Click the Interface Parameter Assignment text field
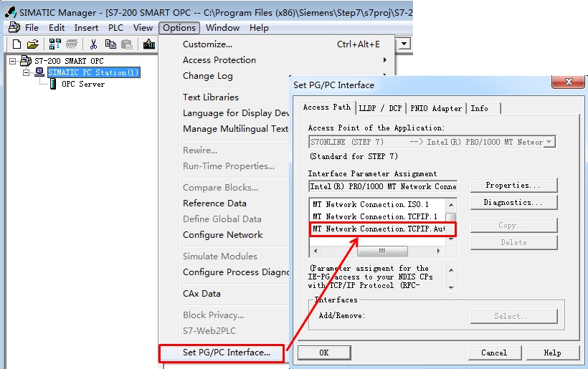Viewport: 588px width, 369px height. [383, 186]
